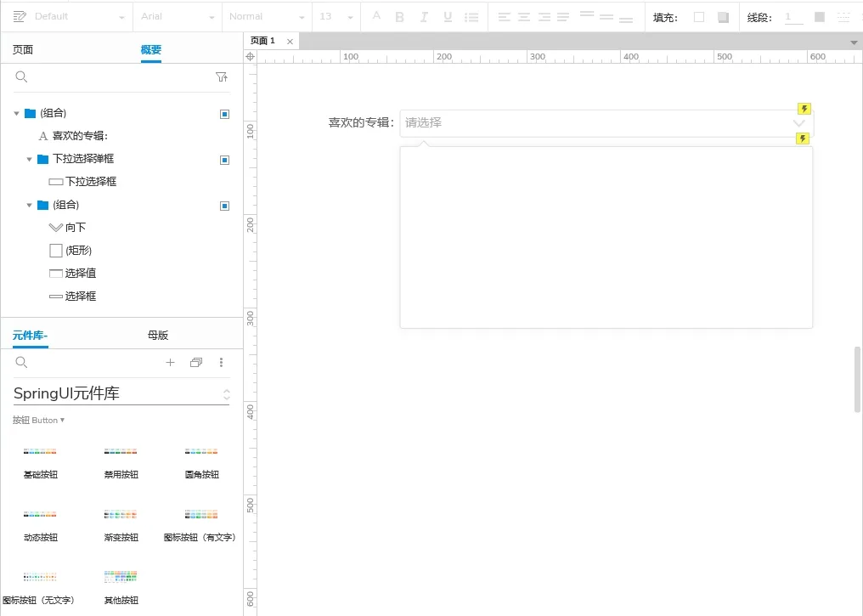Open the Default widget style dropdown
This screenshot has width=863, height=616.
point(79,16)
